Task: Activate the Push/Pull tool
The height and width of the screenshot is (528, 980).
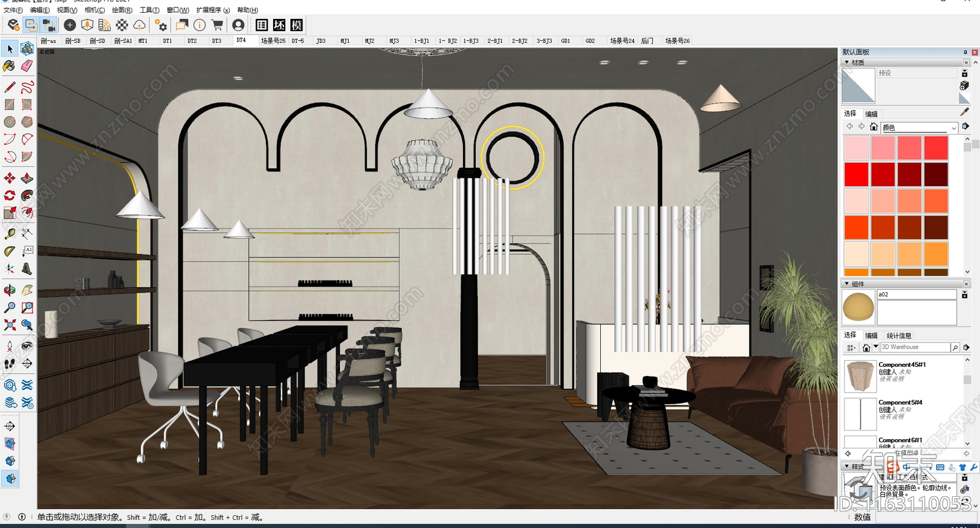Action: tap(27, 178)
